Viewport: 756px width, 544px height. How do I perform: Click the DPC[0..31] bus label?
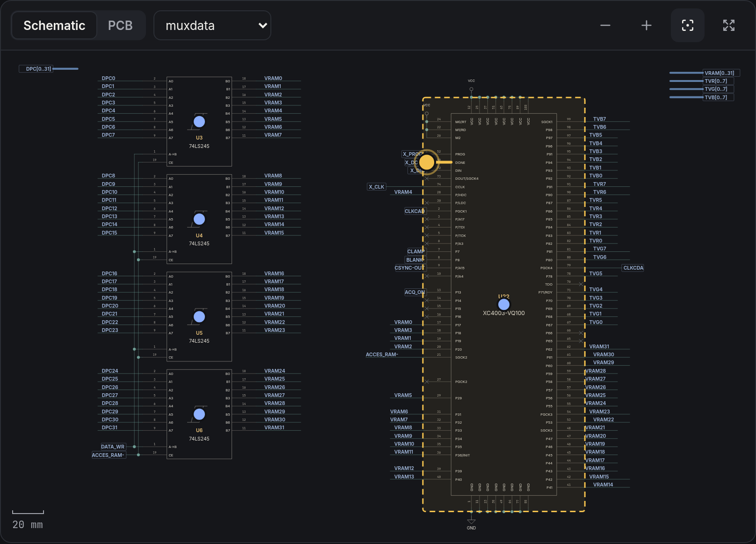point(36,69)
